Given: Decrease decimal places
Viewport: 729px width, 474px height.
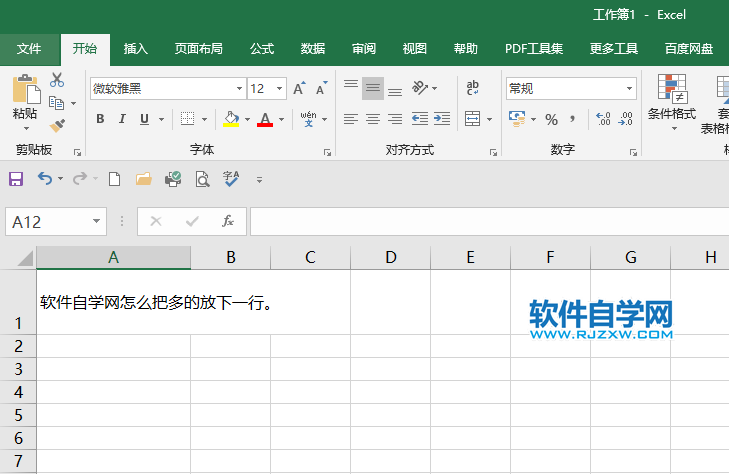Looking at the screenshot, I should (x=625, y=119).
